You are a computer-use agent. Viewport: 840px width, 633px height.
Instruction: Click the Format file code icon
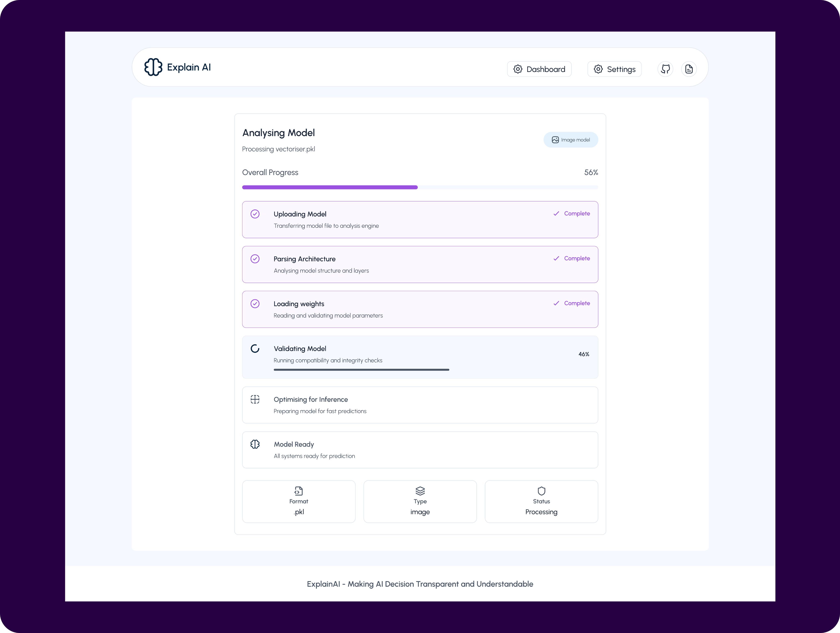298,491
